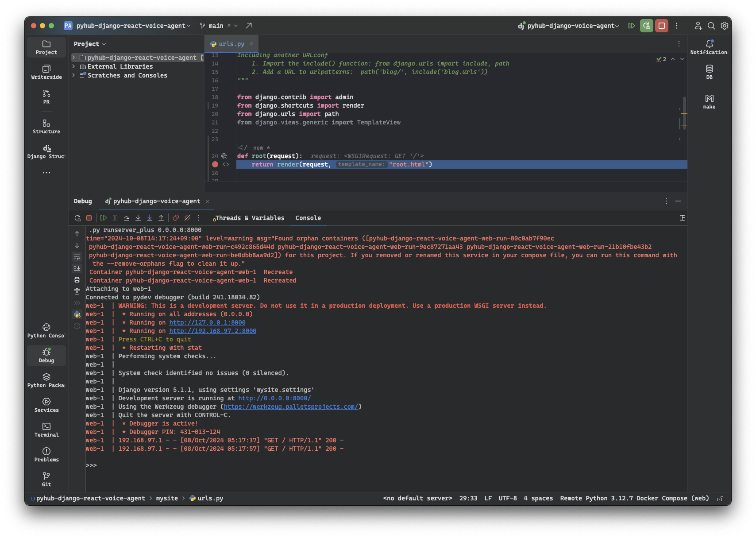The width and height of the screenshot is (756, 538).
Task: Open the link http://0.0.0.0:8000/
Action: pyautogui.click(x=274, y=398)
